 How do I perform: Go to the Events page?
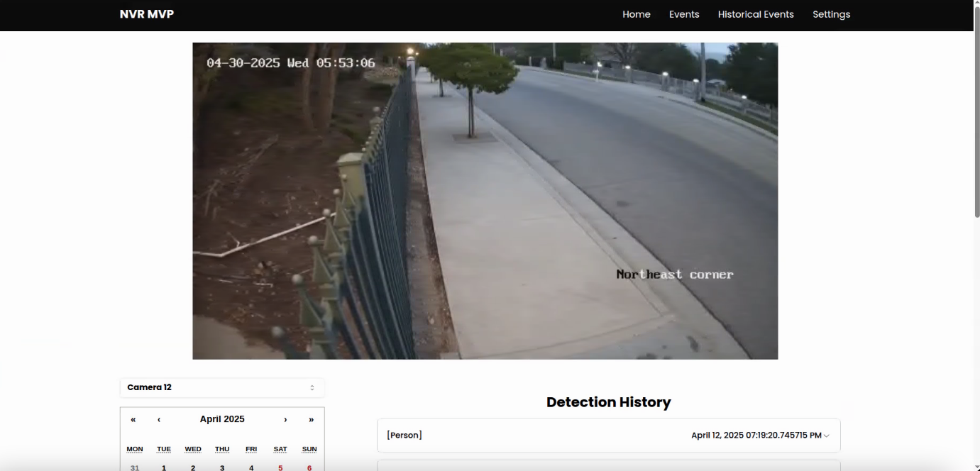coord(684,14)
